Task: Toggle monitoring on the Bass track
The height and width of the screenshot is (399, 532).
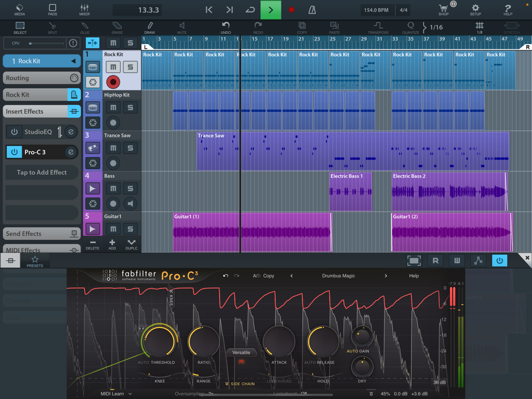Action: (130, 204)
